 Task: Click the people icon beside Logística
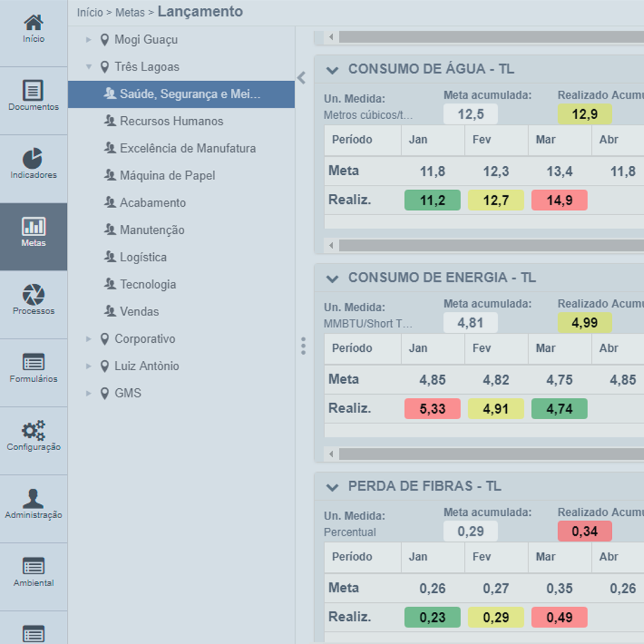[x=110, y=256]
